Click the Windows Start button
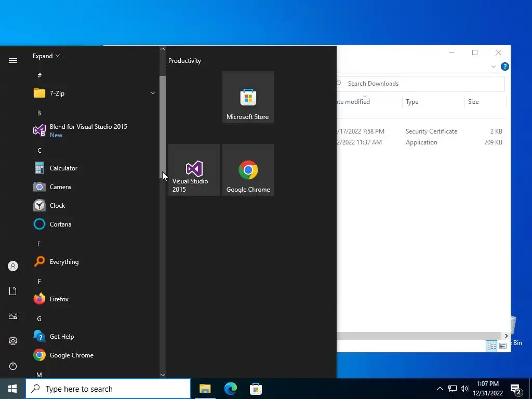Screen dimensions: 532x399 [x=12, y=389]
